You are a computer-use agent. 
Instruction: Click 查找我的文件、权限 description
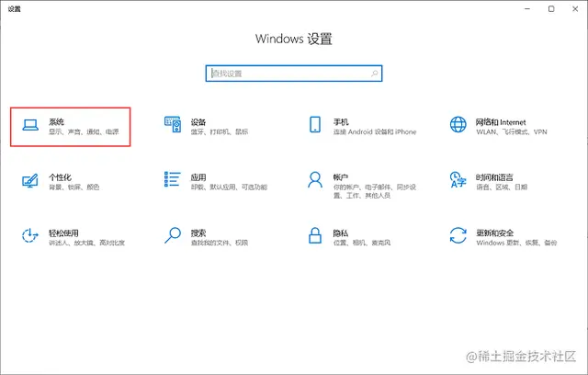coord(220,243)
